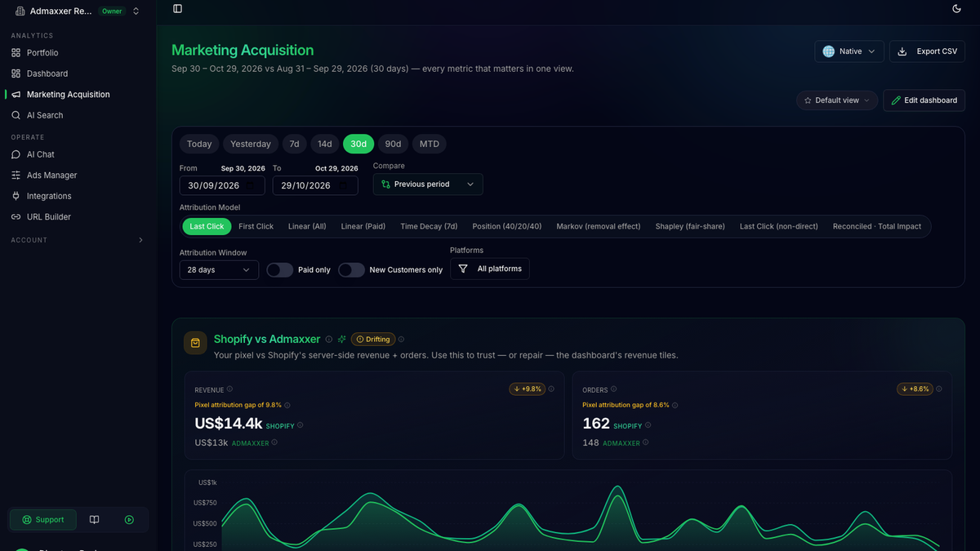Click info icon after 9.8% attribution gap
The height and width of the screenshot is (551, 980).
(x=287, y=405)
